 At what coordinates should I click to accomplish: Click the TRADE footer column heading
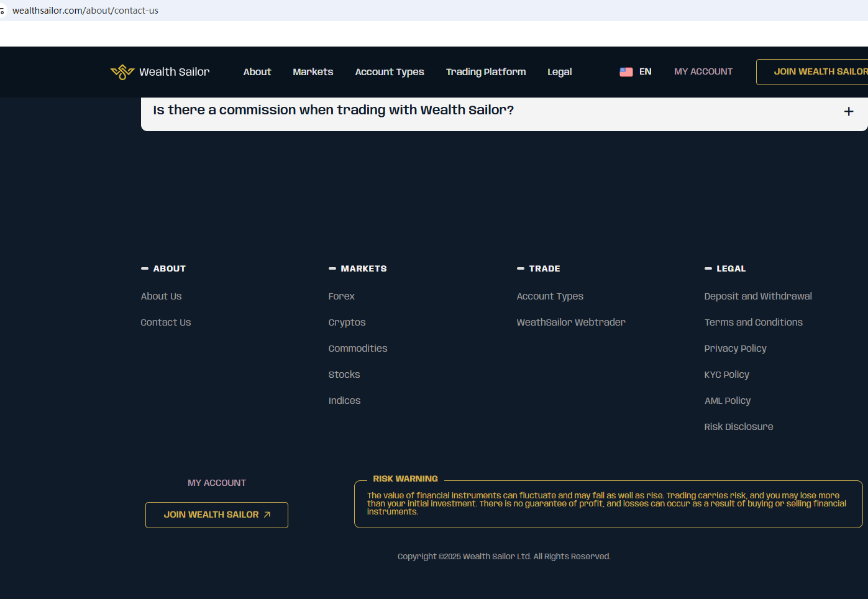click(x=545, y=268)
